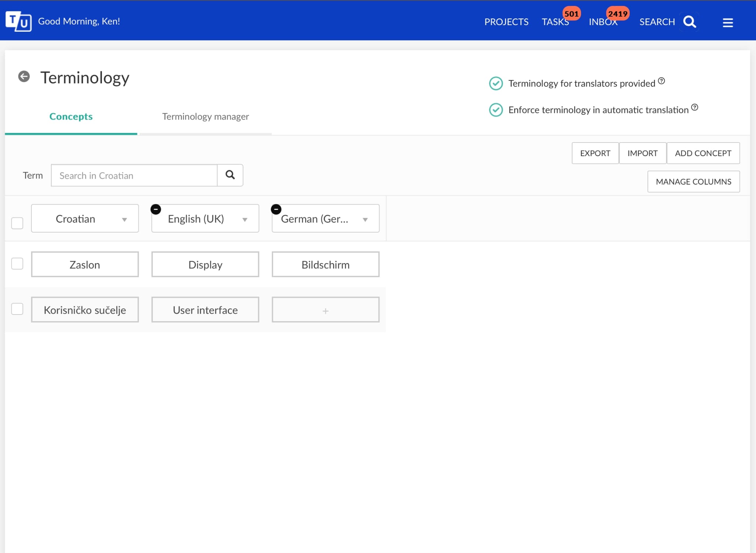Click the MANAGE COLUMNS button
Viewport: 756px width, 553px height.
point(694,182)
